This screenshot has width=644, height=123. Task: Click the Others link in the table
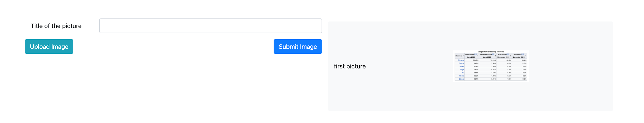tap(461, 79)
